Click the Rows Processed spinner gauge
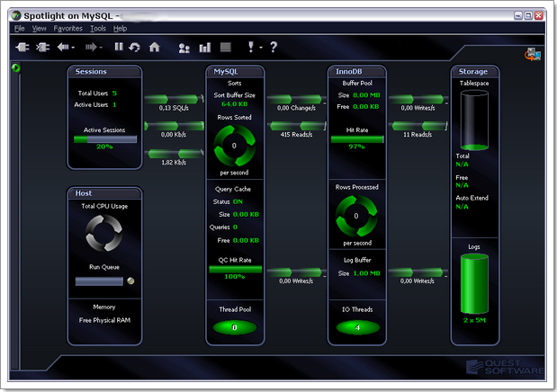The width and height of the screenshot is (557, 392). [x=356, y=216]
